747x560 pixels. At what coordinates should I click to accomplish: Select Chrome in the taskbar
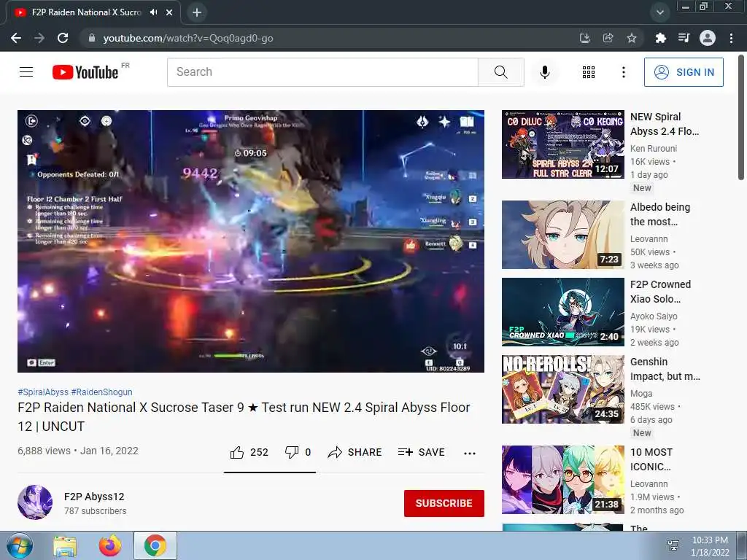tap(155, 545)
